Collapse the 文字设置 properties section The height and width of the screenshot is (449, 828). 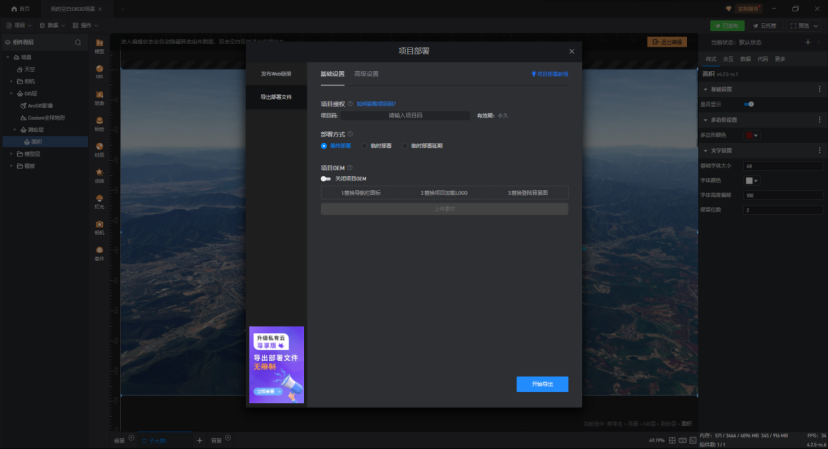[x=705, y=151]
